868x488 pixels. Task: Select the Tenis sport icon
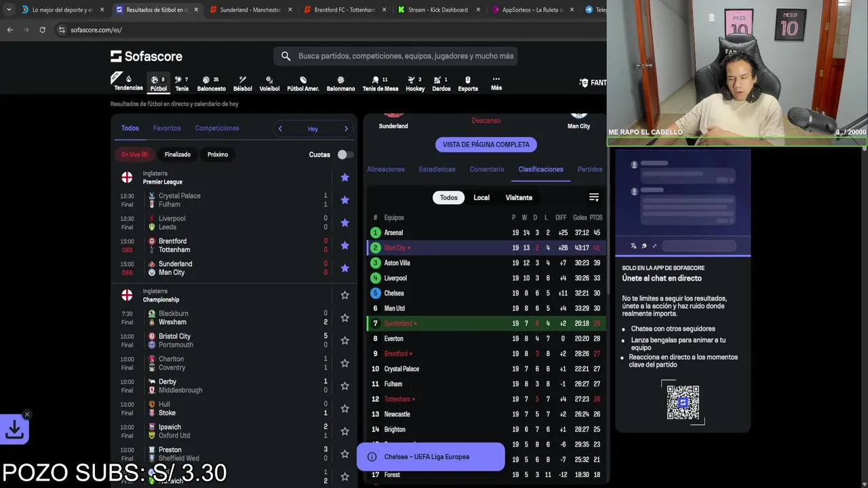[x=182, y=83]
